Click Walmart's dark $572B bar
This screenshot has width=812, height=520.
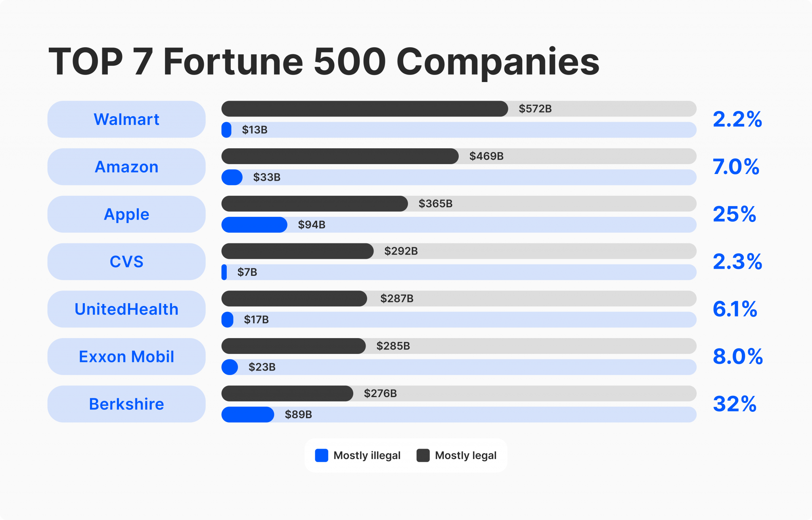pos(364,109)
